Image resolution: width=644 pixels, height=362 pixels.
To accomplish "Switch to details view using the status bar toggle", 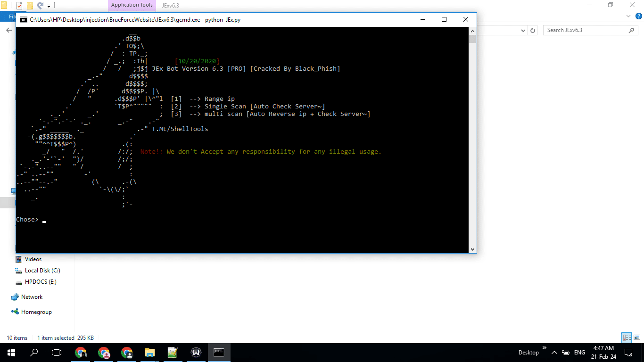I will point(627,337).
